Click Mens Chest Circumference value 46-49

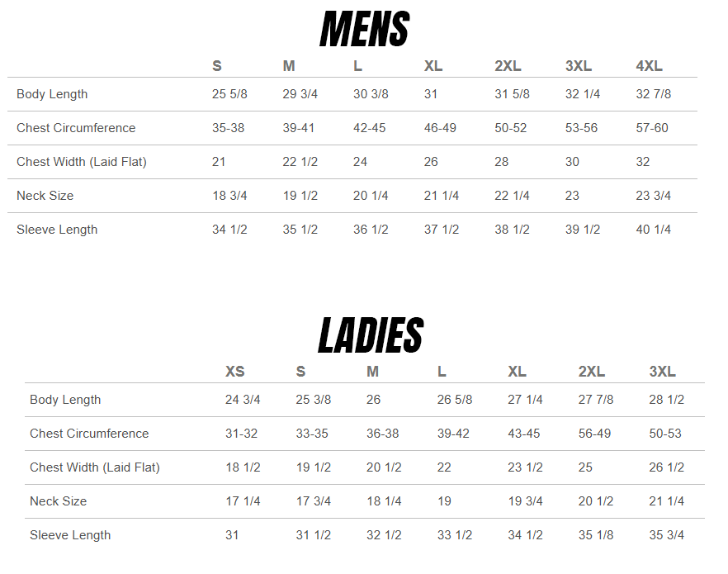[442, 128]
